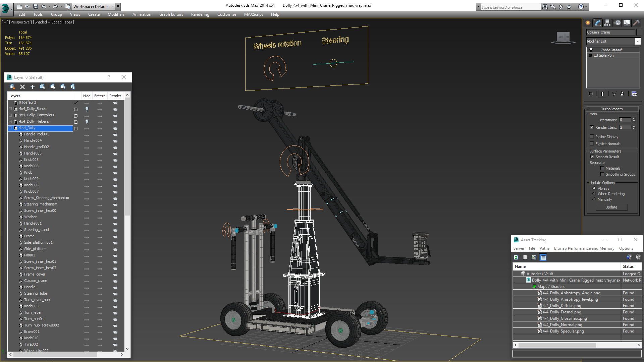Click Tree View icon in Asset Tracking toolbar
This screenshot has width=644, height=362.
[x=534, y=257]
